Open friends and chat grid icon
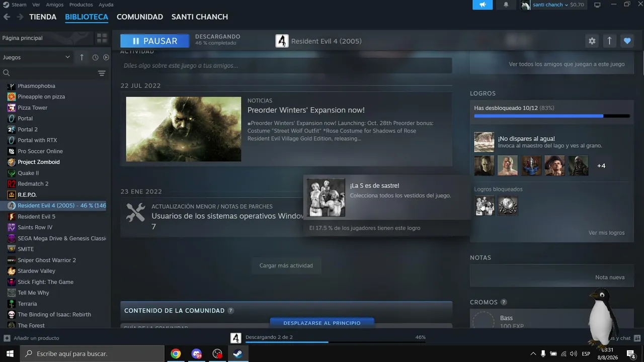 (x=637, y=338)
